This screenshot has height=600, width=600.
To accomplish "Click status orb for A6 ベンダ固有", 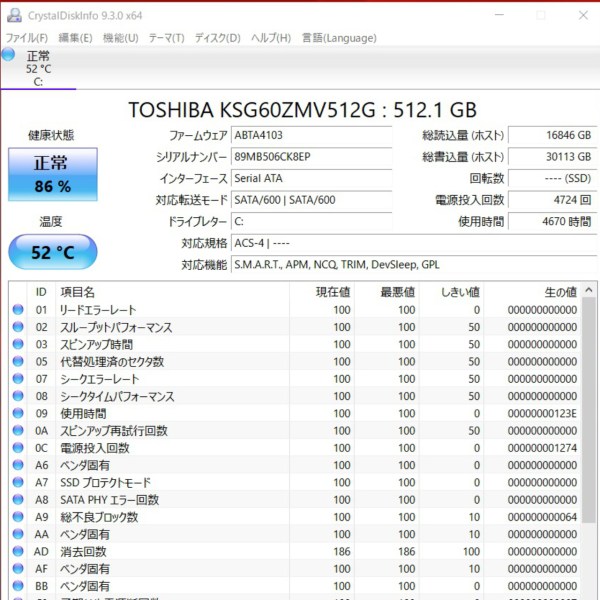I will point(18,465).
